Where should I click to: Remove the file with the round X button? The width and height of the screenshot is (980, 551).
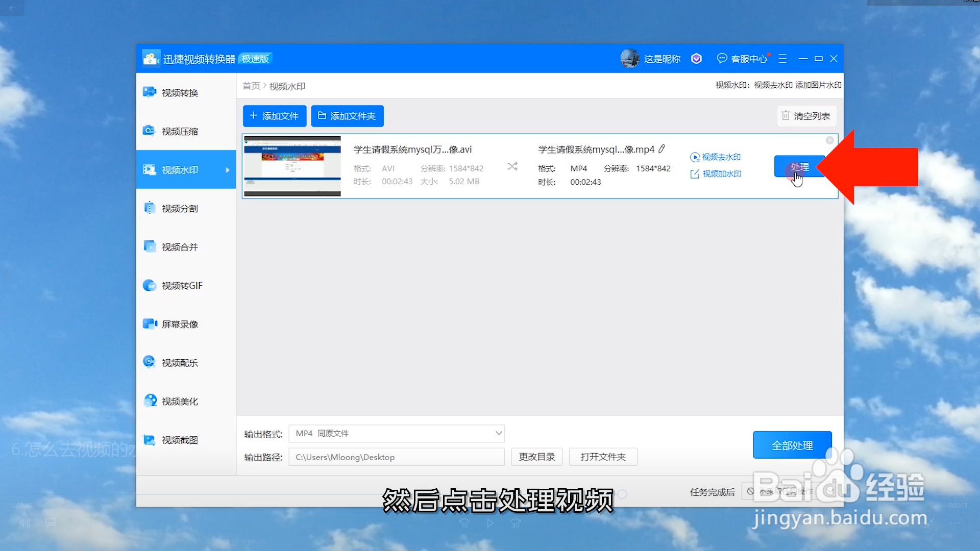tap(830, 140)
